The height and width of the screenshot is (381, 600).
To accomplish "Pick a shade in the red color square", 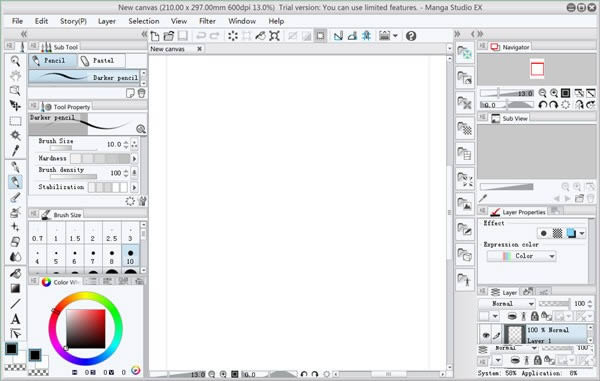I will 86,329.
